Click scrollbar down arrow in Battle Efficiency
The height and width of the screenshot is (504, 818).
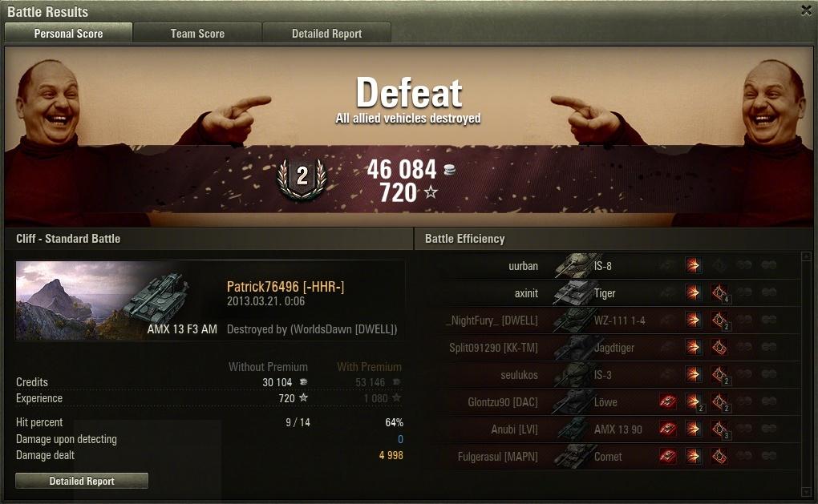click(807, 491)
